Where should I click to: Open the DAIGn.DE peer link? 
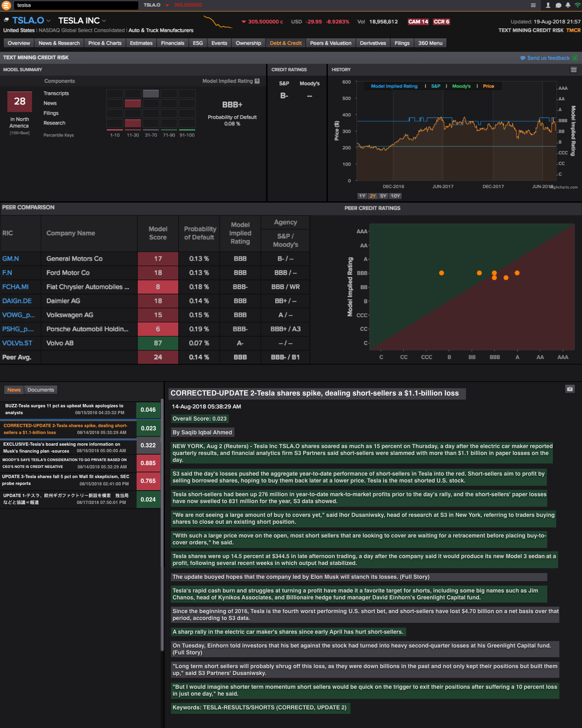click(x=17, y=301)
